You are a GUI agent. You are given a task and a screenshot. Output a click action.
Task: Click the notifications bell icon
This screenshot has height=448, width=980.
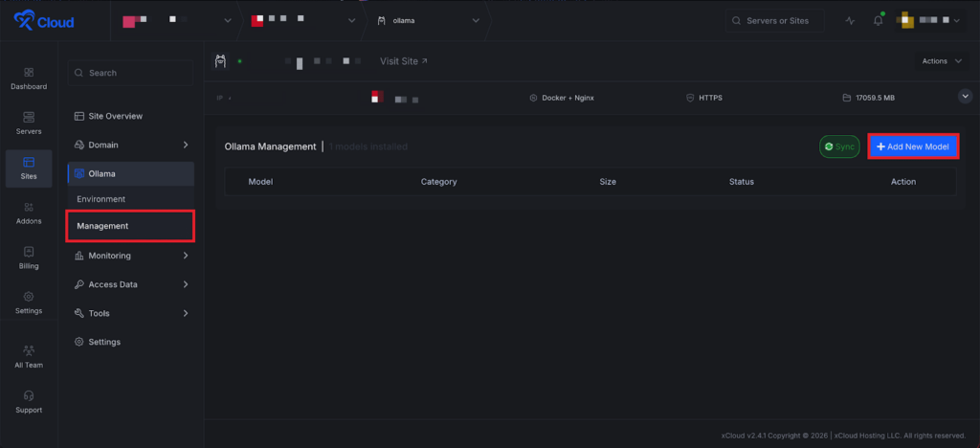[878, 21]
